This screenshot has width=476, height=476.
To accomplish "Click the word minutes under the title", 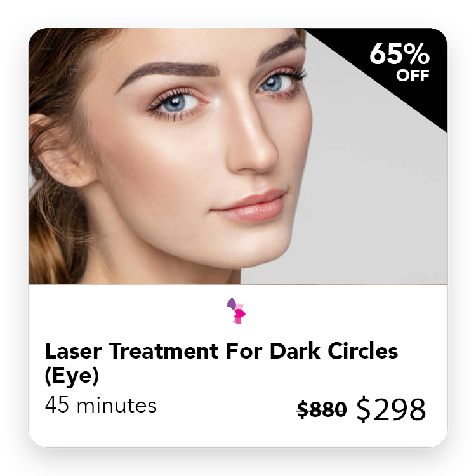I will 117,406.
